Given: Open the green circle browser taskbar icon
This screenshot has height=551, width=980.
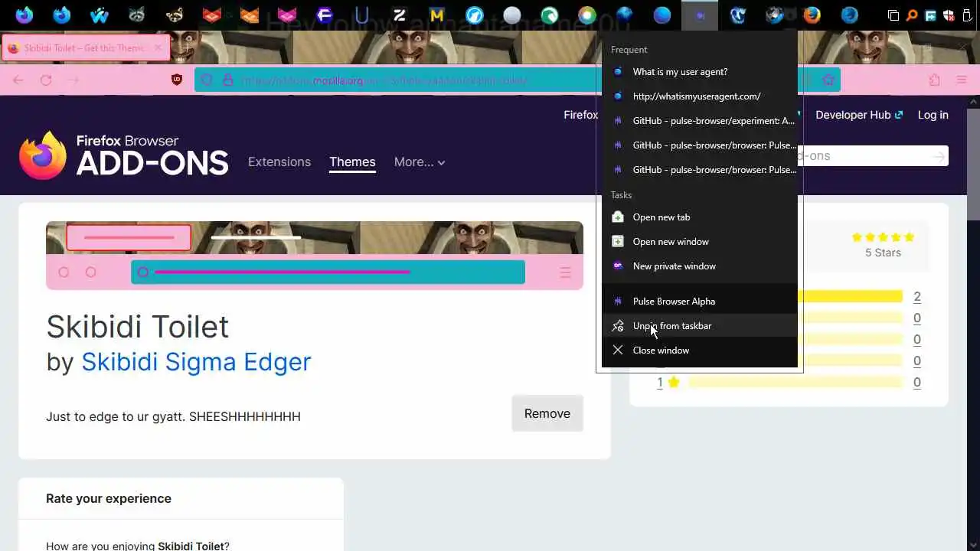Looking at the screenshot, I should click(x=550, y=15).
